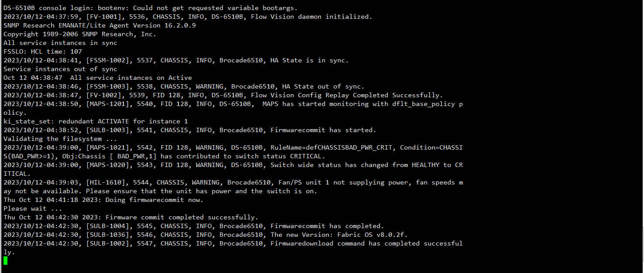Image resolution: width=644 pixels, height=273 pixels.
Task: Click 'Doing firmwarecommit now.' line
Action: click(x=103, y=200)
